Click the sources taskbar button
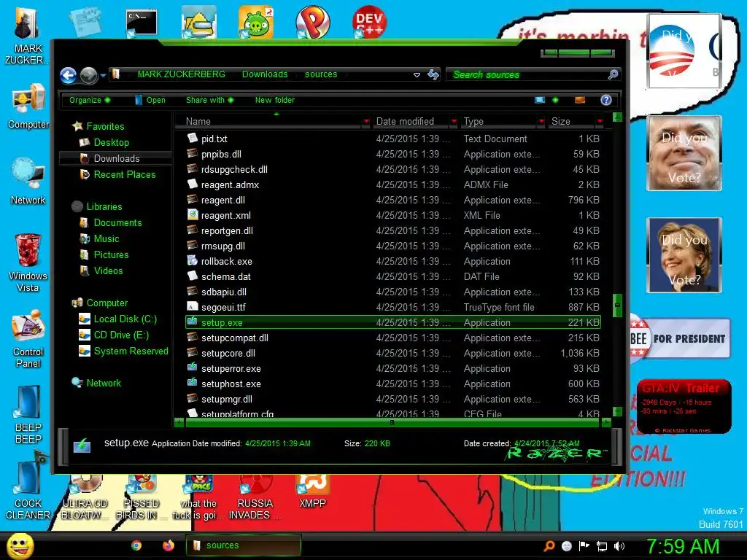This screenshot has height=560, width=747. 244,545
